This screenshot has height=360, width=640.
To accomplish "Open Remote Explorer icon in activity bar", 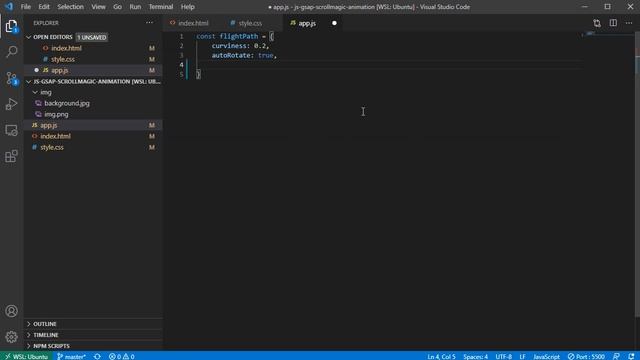I will 11,130.
